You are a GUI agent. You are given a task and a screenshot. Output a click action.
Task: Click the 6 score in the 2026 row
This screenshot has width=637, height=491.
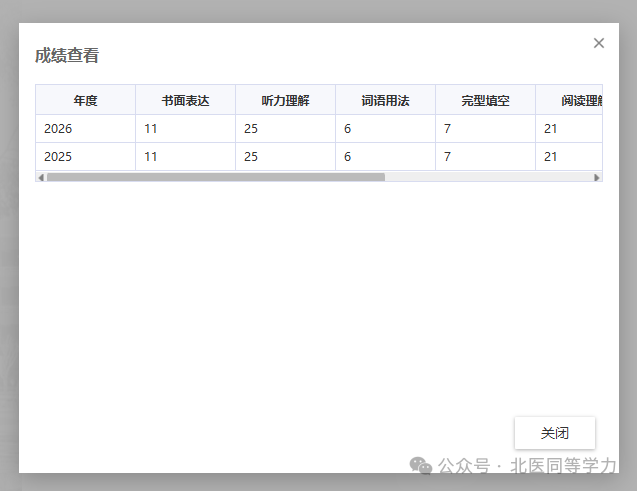pos(385,129)
